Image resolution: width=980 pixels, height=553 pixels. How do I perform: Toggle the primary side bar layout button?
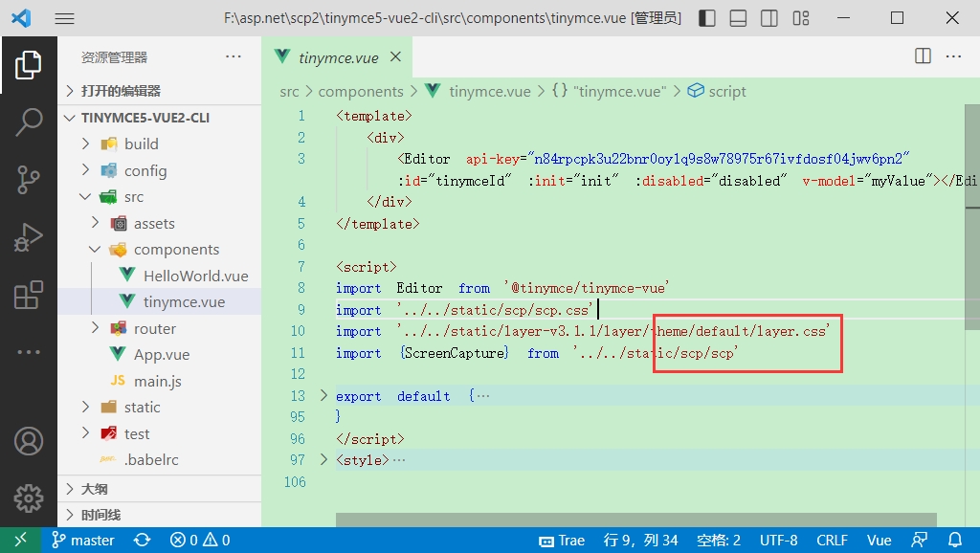pyautogui.click(x=707, y=18)
